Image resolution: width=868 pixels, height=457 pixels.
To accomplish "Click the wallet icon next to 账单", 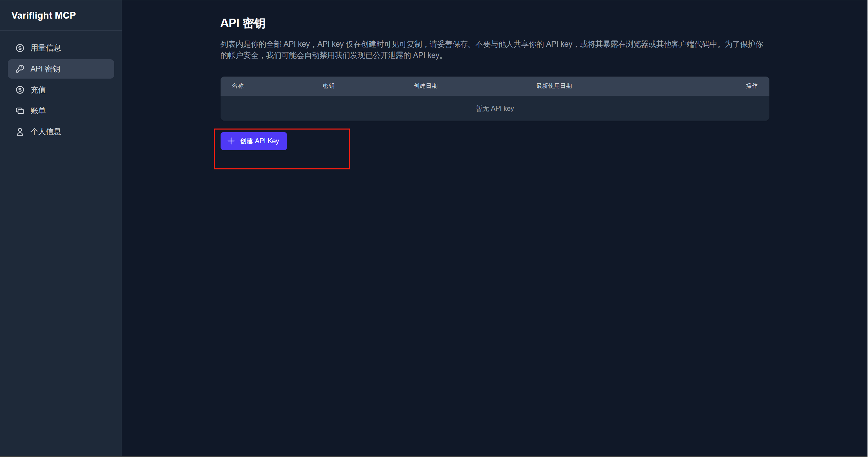I will pyautogui.click(x=20, y=110).
